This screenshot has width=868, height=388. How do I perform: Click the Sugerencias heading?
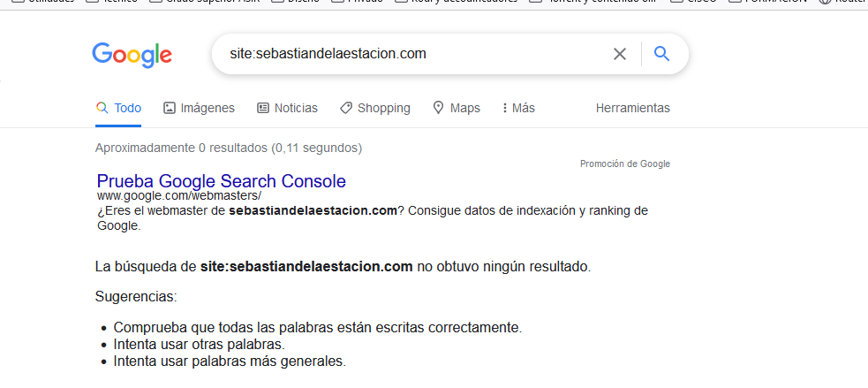click(136, 297)
